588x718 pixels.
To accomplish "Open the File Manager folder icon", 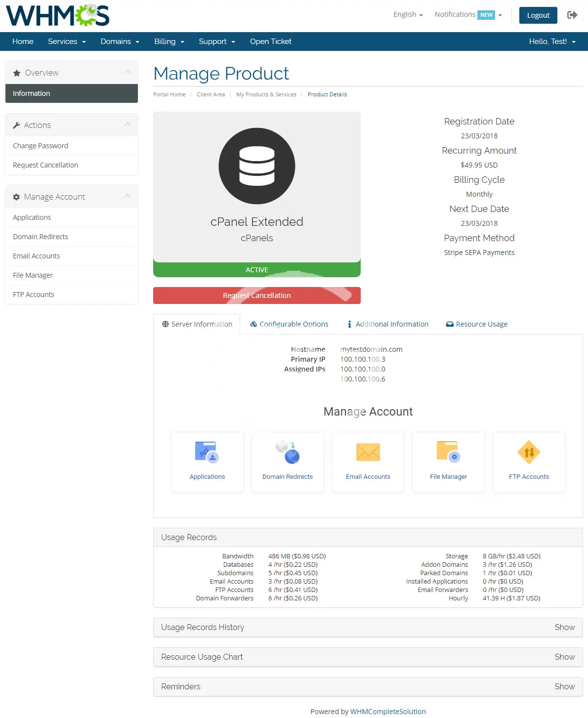I will [448, 452].
